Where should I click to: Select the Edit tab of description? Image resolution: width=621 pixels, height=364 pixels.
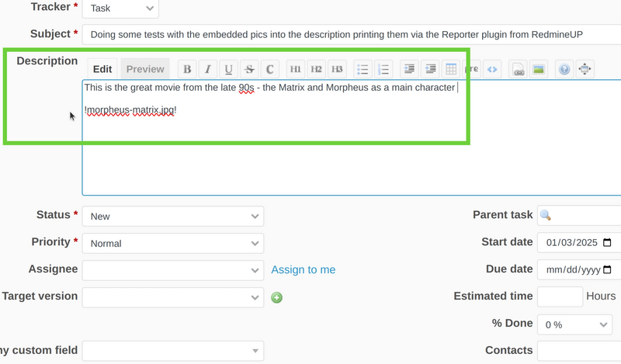click(x=103, y=69)
